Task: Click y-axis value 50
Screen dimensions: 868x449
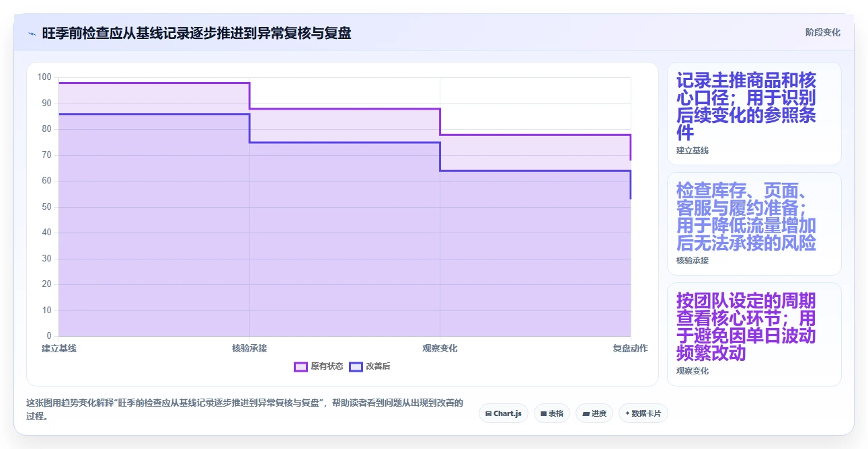Action: coord(46,206)
